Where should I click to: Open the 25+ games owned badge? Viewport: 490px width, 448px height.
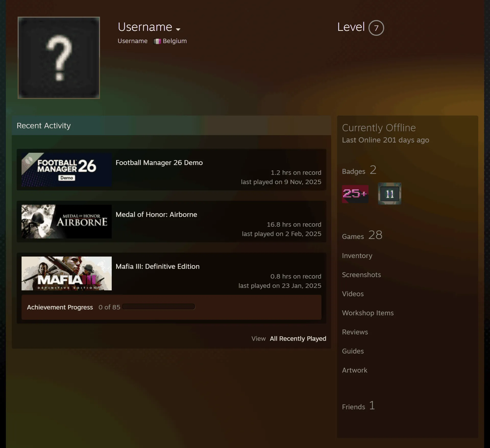coord(355,194)
